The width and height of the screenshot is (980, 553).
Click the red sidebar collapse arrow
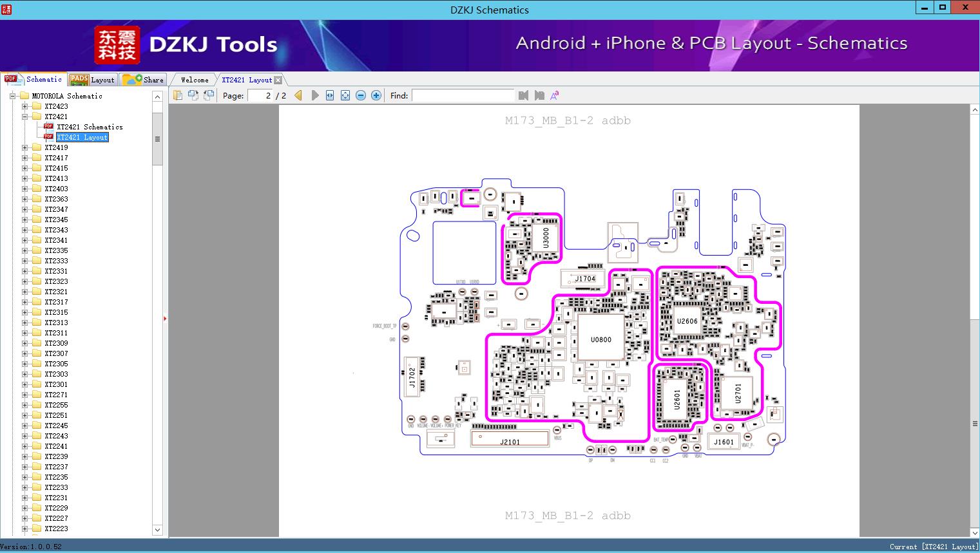165,318
